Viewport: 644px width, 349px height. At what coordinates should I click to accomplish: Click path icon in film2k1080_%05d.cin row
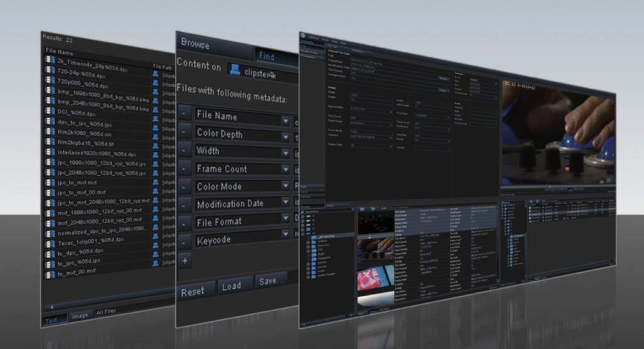point(155,131)
